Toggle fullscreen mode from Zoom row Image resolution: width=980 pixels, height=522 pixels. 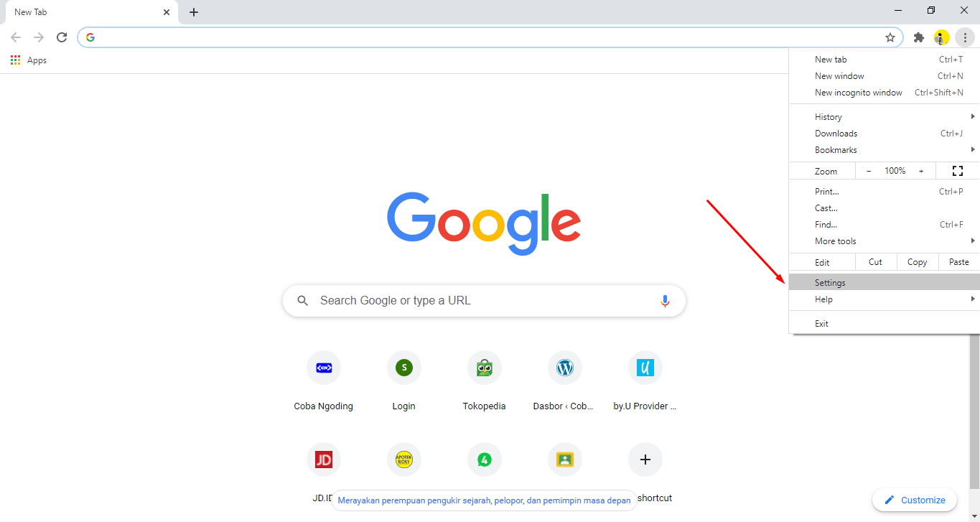(x=957, y=171)
